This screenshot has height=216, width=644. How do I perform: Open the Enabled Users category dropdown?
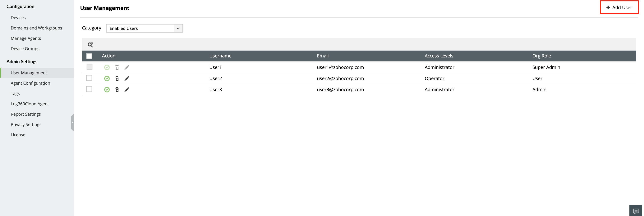(x=140, y=28)
